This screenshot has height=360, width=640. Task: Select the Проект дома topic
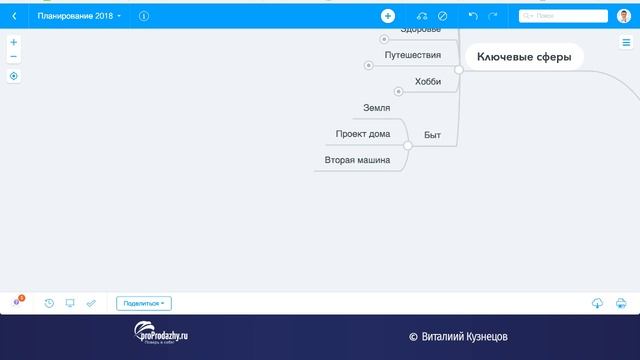(363, 134)
